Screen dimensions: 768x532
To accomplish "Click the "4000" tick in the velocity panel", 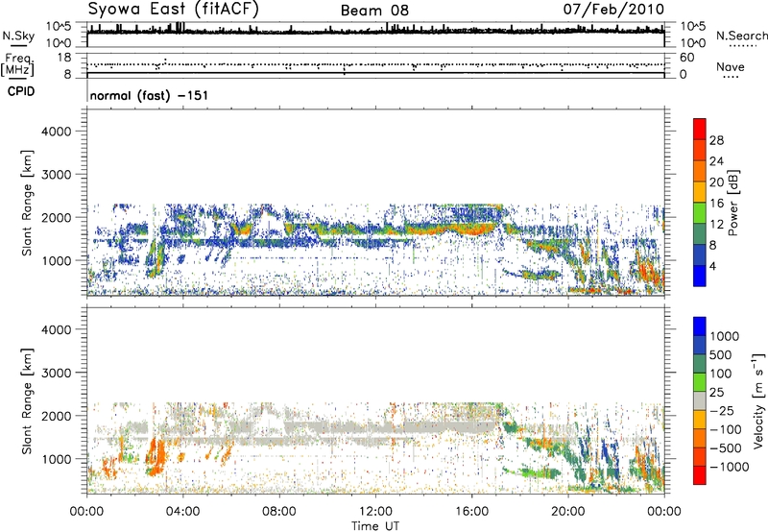I will [x=56, y=329].
